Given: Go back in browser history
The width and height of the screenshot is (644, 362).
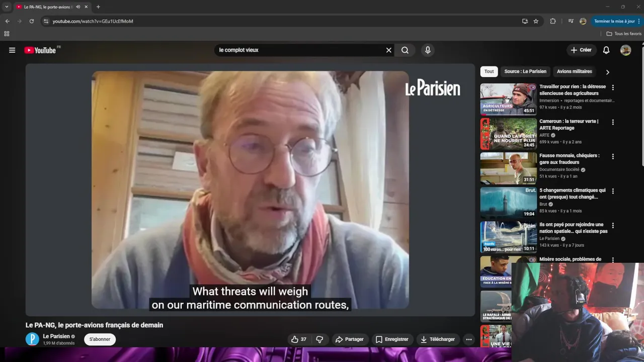Looking at the screenshot, I should (x=7, y=21).
